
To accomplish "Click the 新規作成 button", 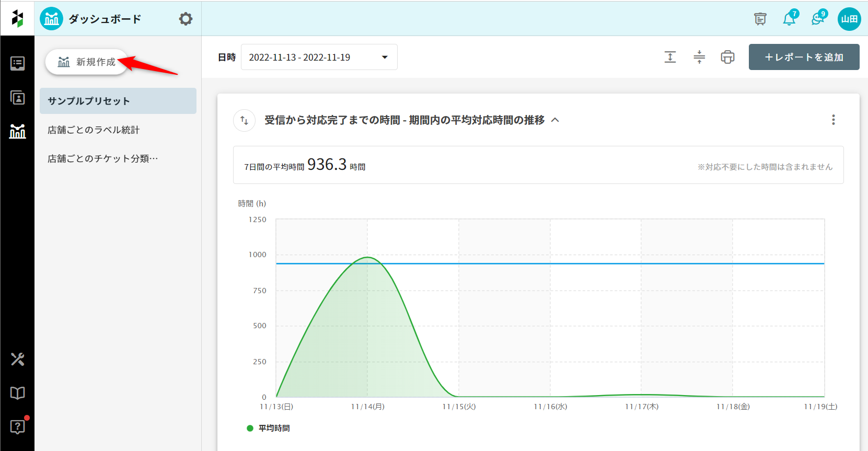I will point(87,62).
